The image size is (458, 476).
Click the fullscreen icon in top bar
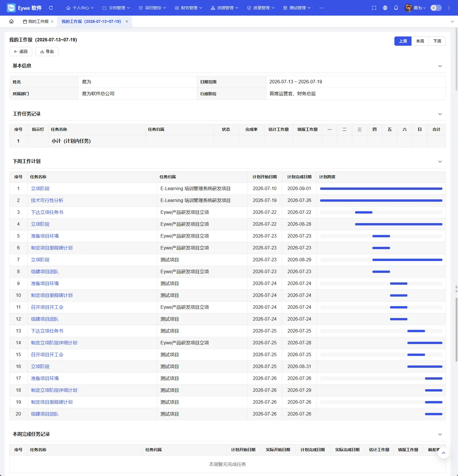pyautogui.click(x=374, y=8)
